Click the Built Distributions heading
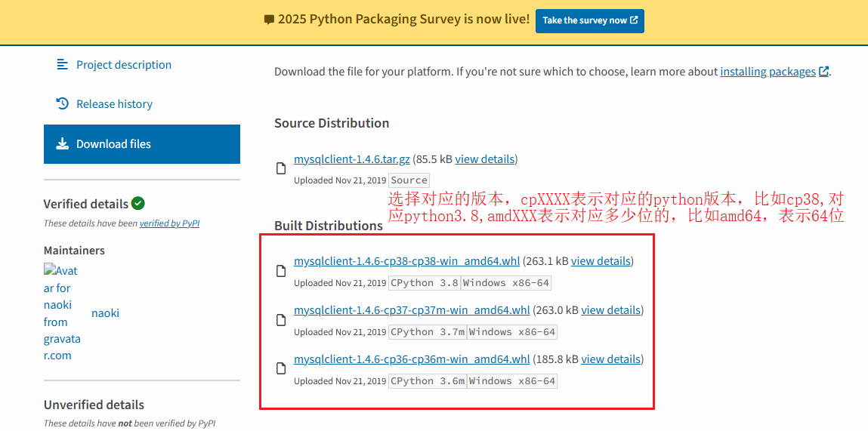Image resolution: width=868 pixels, height=431 pixels. point(329,226)
